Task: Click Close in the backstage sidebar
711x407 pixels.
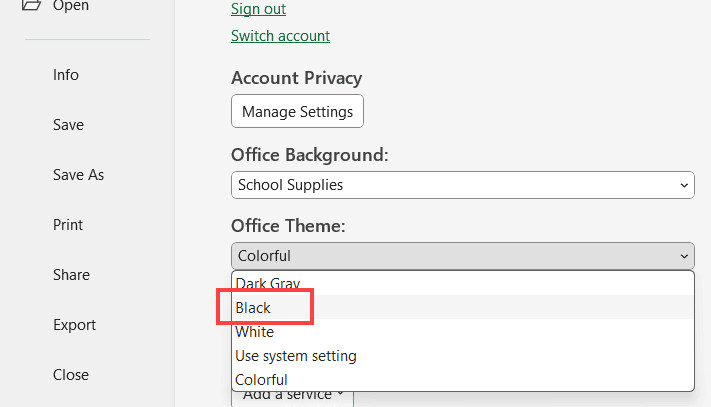Action: click(71, 375)
